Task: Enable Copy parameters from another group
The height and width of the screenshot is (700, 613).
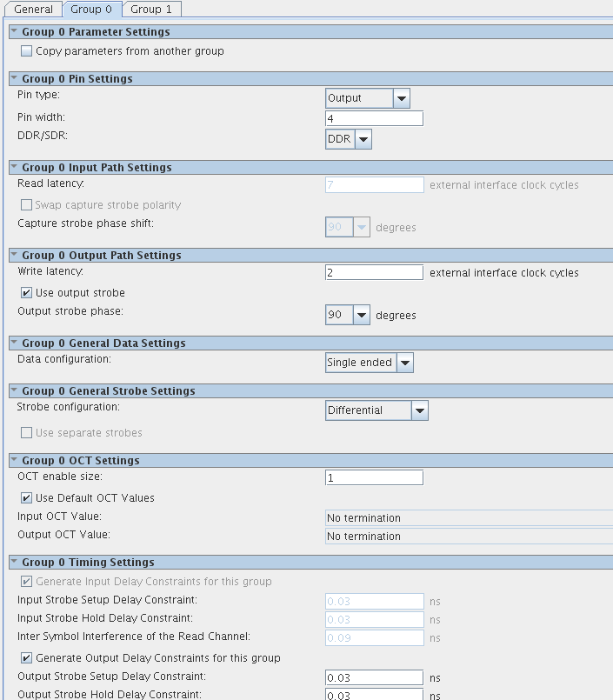Action: (x=27, y=51)
